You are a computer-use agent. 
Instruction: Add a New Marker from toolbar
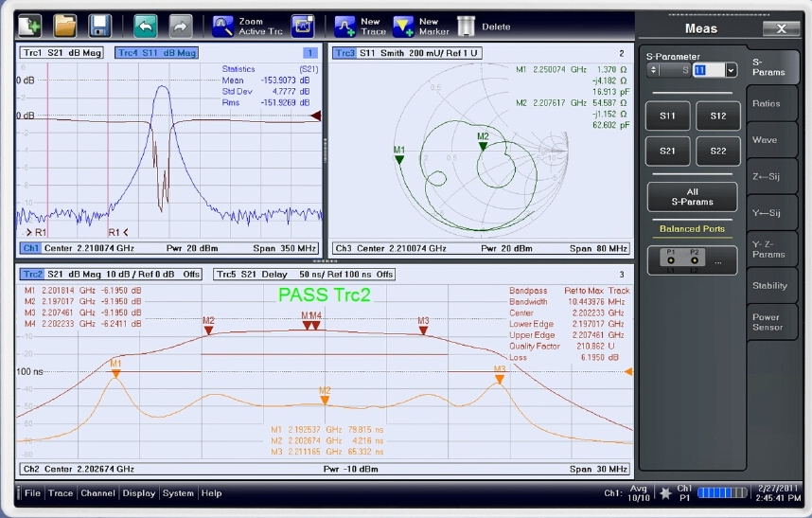(404, 26)
